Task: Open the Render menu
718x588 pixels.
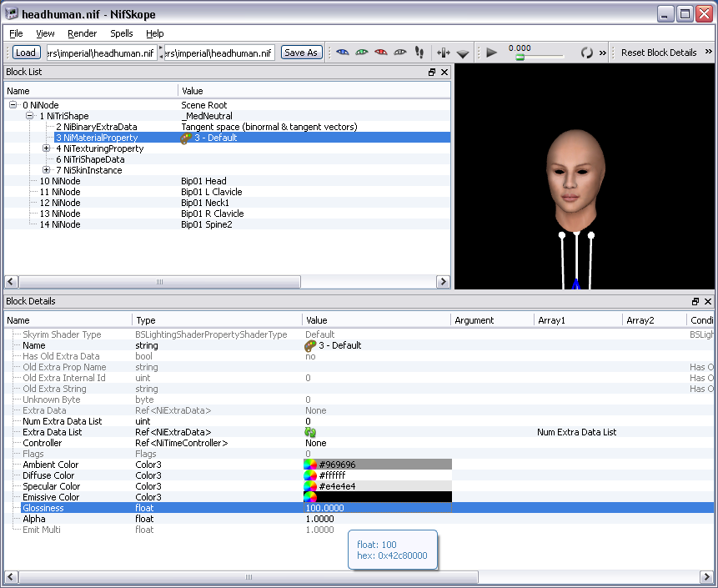Action: click(x=83, y=33)
